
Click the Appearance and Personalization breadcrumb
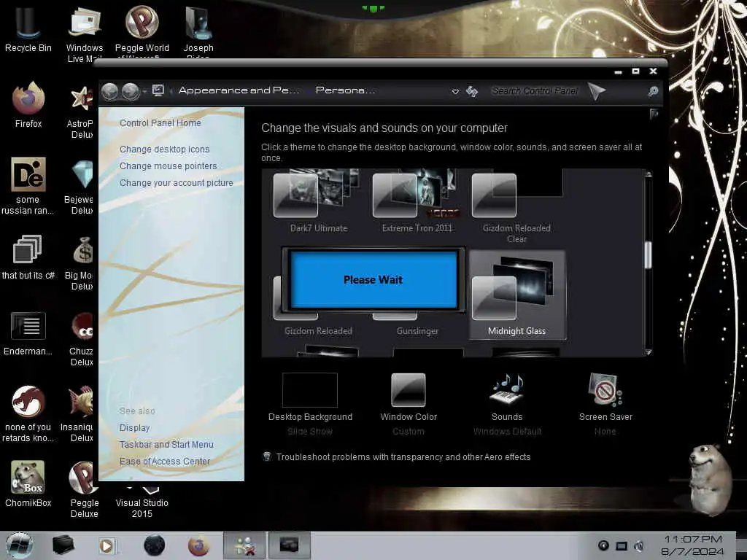[239, 90]
